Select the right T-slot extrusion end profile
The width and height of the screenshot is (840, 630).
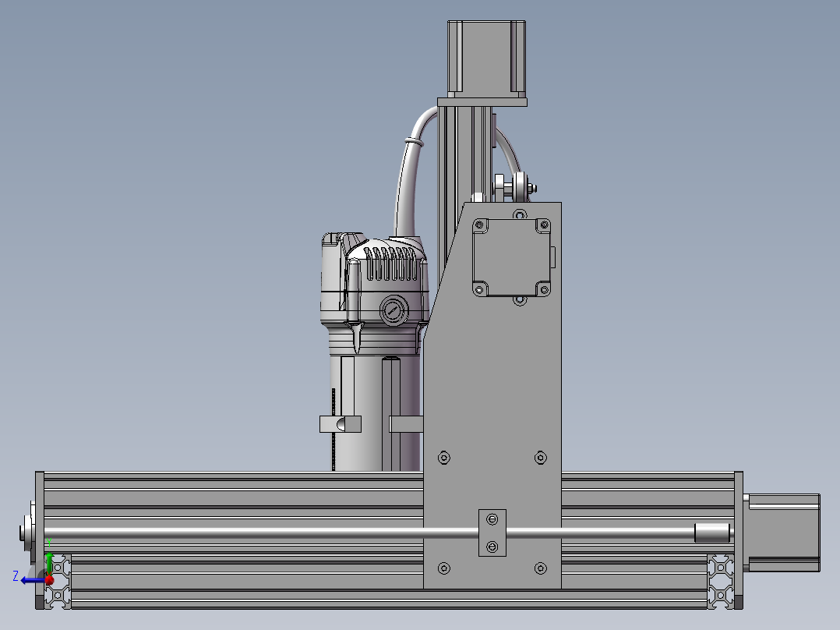(x=721, y=581)
